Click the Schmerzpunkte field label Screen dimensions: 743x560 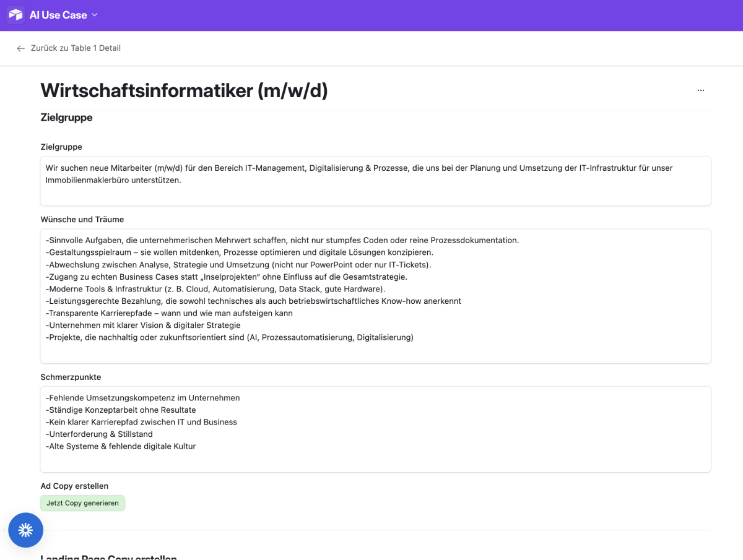click(x=71, y=377)
